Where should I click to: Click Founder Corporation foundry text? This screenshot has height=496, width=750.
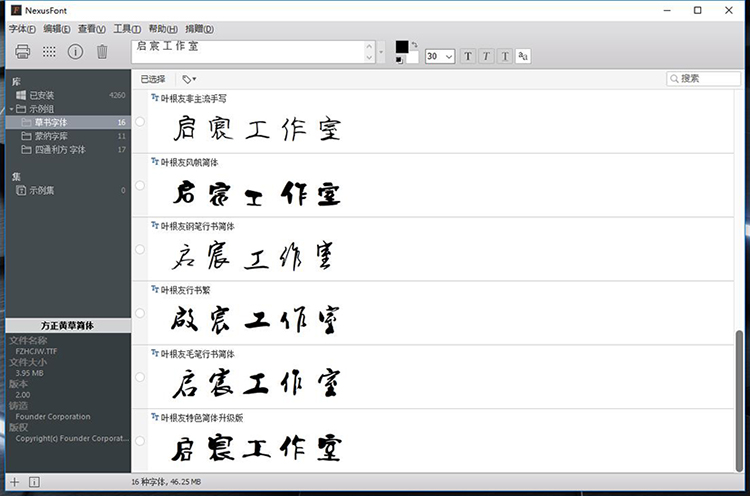pyautogui.click(x=53, y=417)
